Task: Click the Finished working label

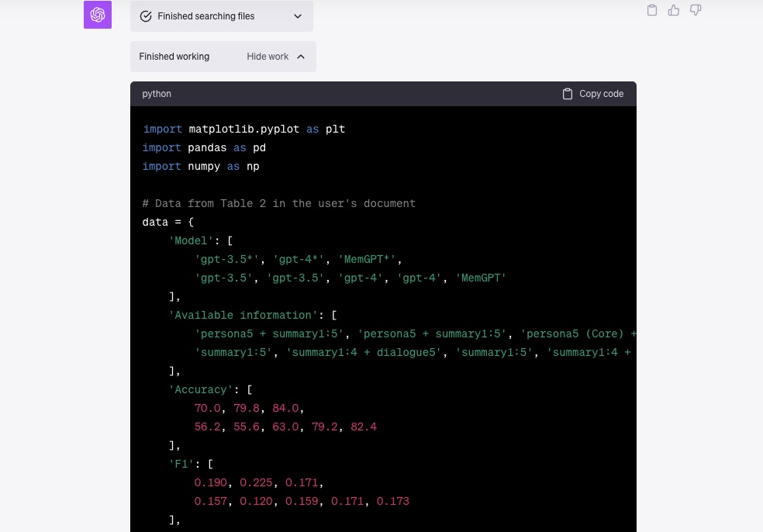Action: [174, 57]
